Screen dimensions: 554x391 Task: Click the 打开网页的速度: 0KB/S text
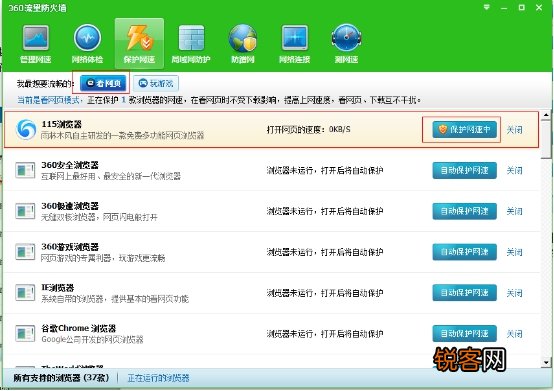tap(308, 130)
